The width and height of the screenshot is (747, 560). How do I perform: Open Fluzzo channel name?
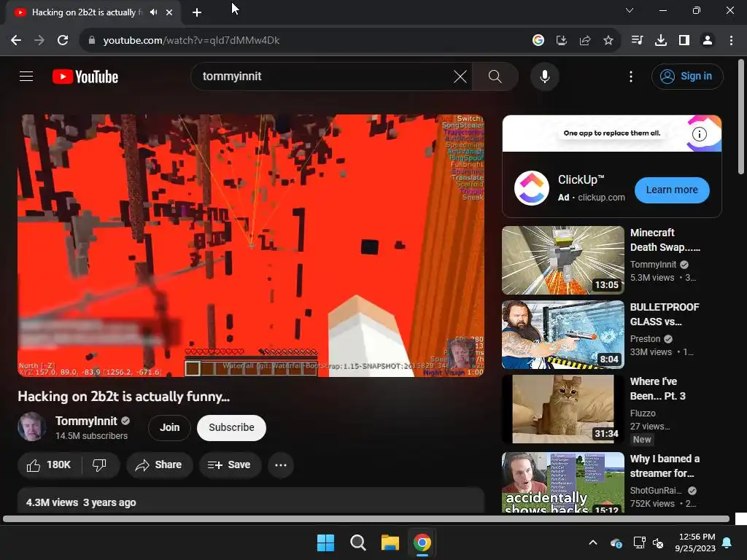click(x=643, y=413)
